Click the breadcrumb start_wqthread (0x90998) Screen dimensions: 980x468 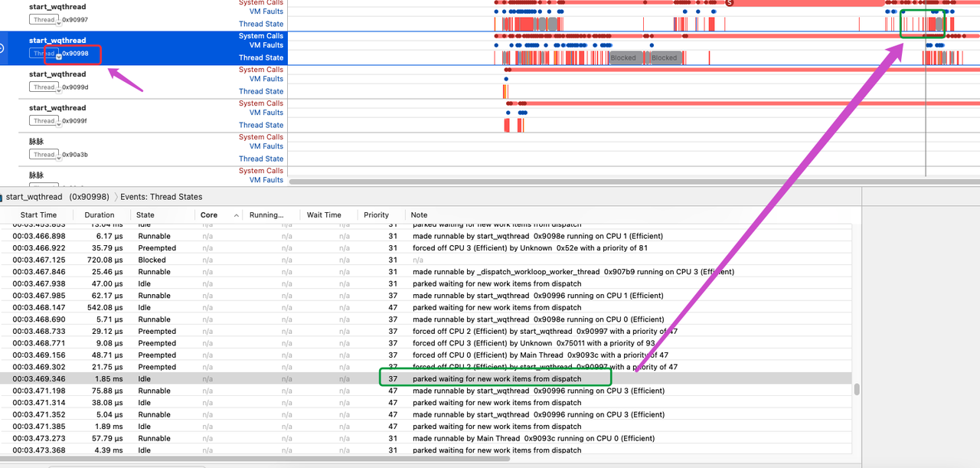58,197
